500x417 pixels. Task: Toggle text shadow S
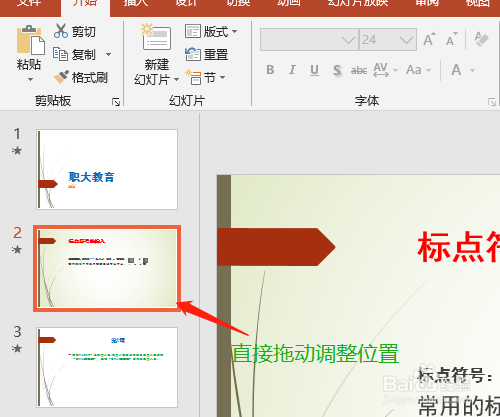point(337,70)
